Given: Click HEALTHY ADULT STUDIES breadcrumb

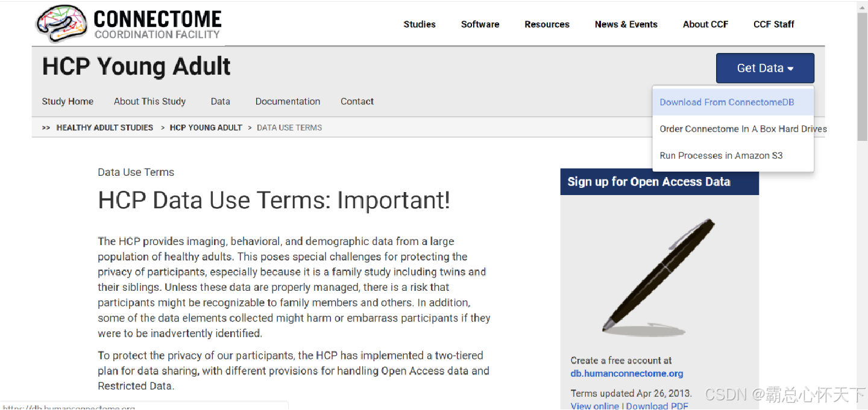Looking at the screenshot, I should (x=105, y=128).
